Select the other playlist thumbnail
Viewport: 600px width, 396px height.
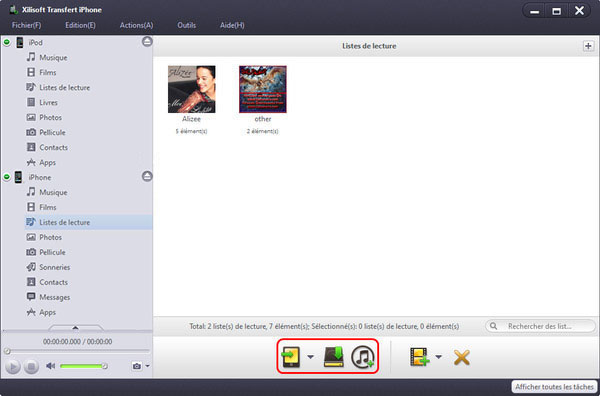click(262, 89)
